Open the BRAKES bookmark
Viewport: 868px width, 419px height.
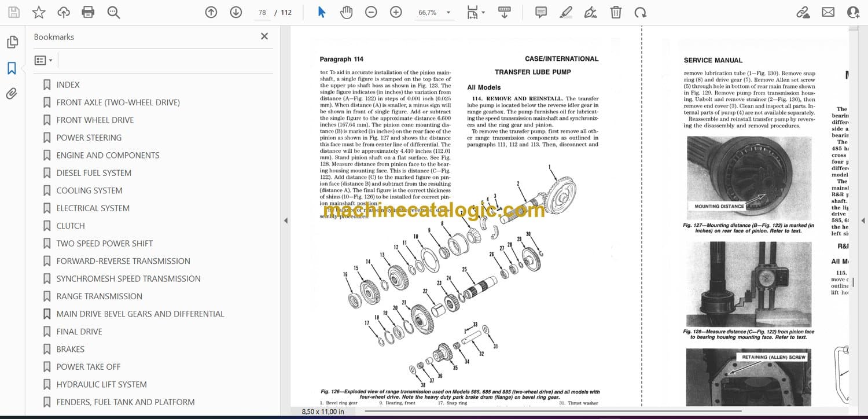point(71,350)
